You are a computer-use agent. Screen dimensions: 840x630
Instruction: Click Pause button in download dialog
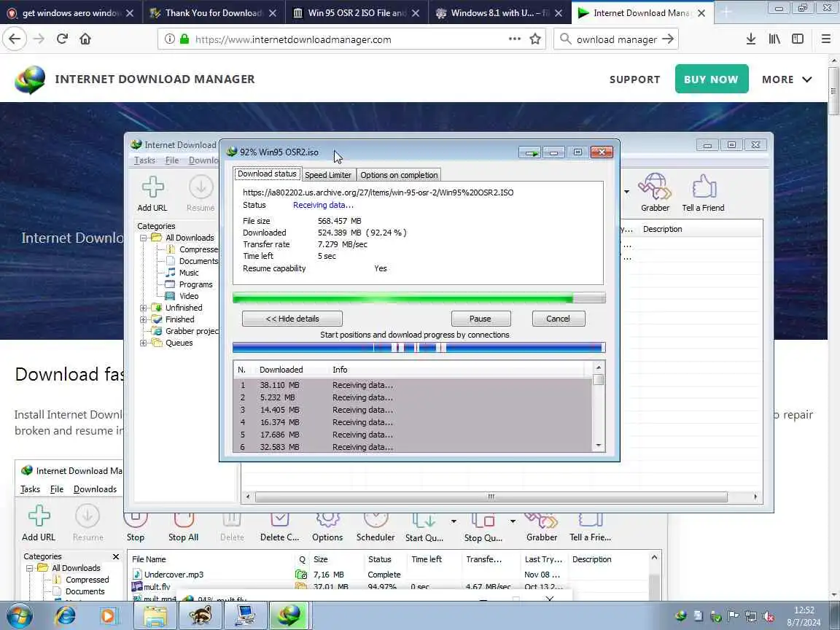point(481,319)
